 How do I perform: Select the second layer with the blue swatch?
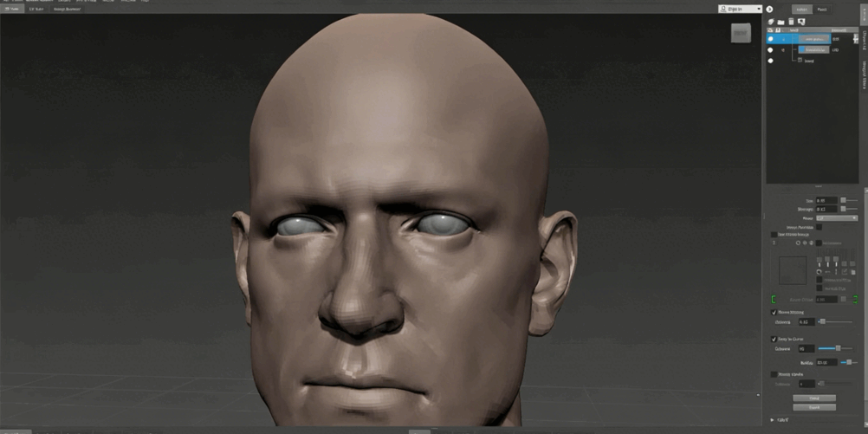pyautogui.click(x=813, y=50)
